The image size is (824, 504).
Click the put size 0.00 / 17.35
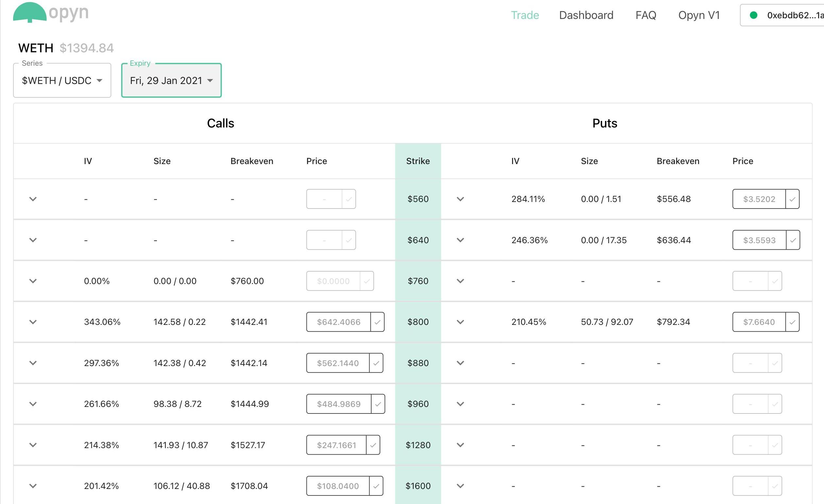click(604, 240)
